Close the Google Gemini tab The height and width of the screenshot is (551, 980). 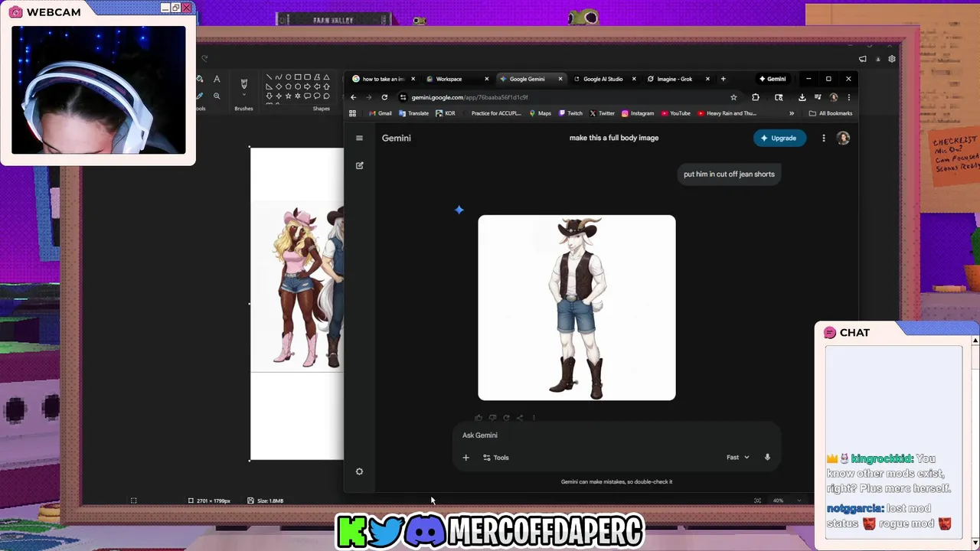tap(560, 79)
